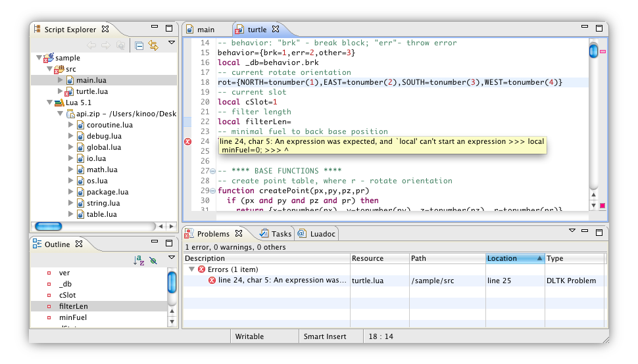Click the Forward navigation arrow in Script Explorer

(106, 45)
